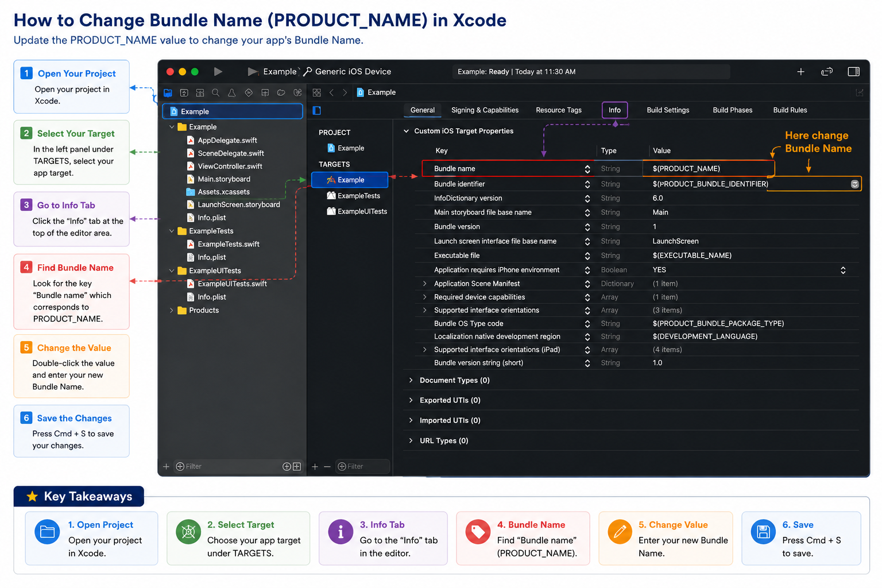Image resolution: width=882 pixels, height=588 pixels.
Task: Select the Example project root in navigator
Action: click(233, 111)
